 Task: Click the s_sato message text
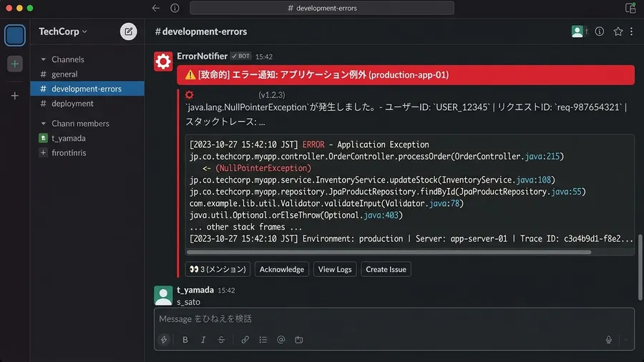pyautogui.click(x=188, y=302)
